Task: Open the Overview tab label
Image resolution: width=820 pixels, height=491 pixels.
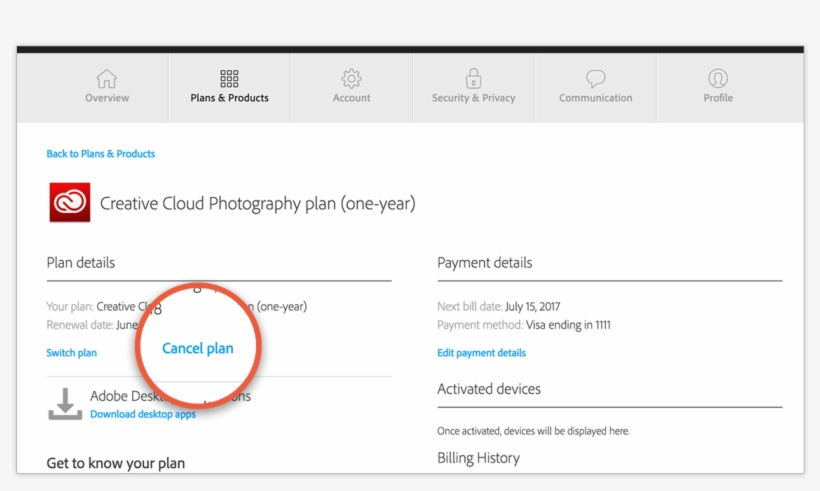Action: point(107,98)
